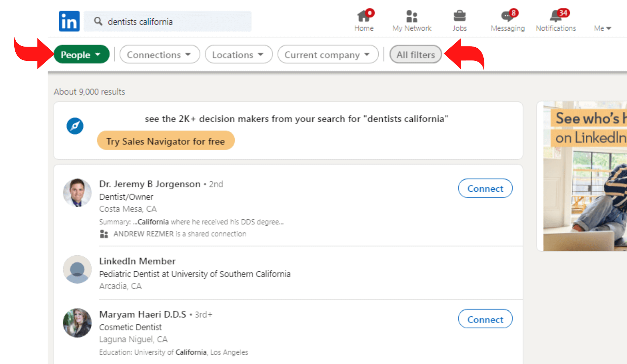The image size is (627, 364).
Task: Open the All filters panel
Action: pyautogui.click(x=415, y=54)
